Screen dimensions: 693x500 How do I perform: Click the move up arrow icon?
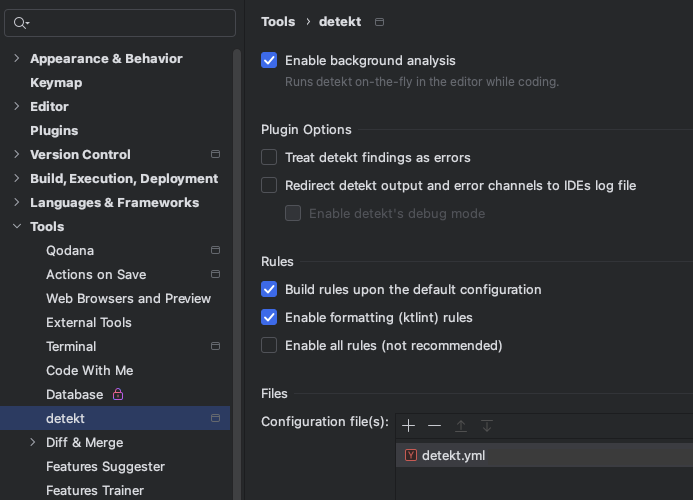[x=461, y=426]
